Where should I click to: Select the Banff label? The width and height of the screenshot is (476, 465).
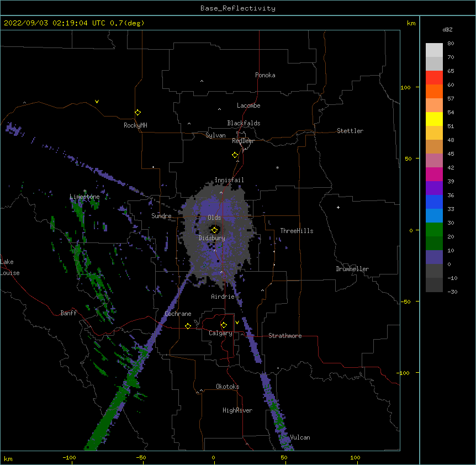click(x=68, y=313)
